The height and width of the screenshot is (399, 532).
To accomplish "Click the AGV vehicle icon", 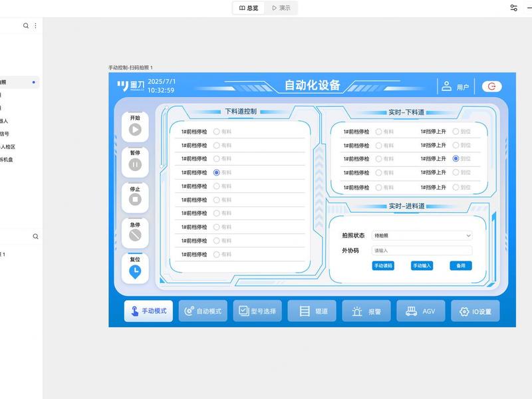I will click(x=411, y=311).
